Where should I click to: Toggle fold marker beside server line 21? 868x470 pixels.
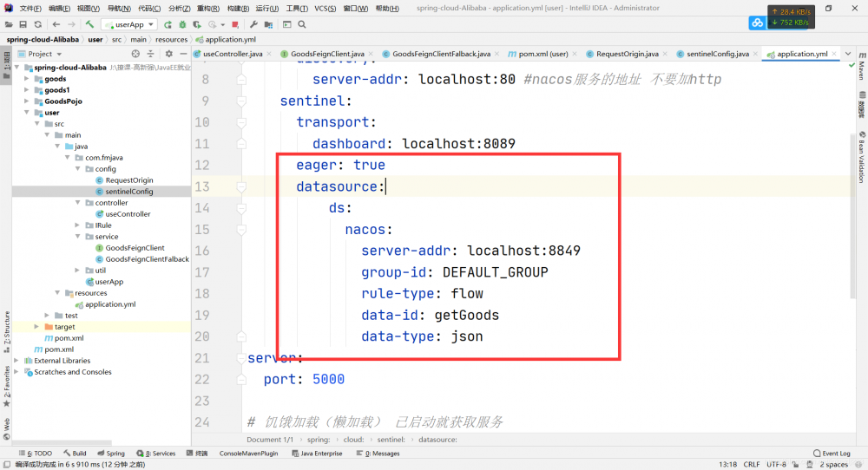pos(241,358)
